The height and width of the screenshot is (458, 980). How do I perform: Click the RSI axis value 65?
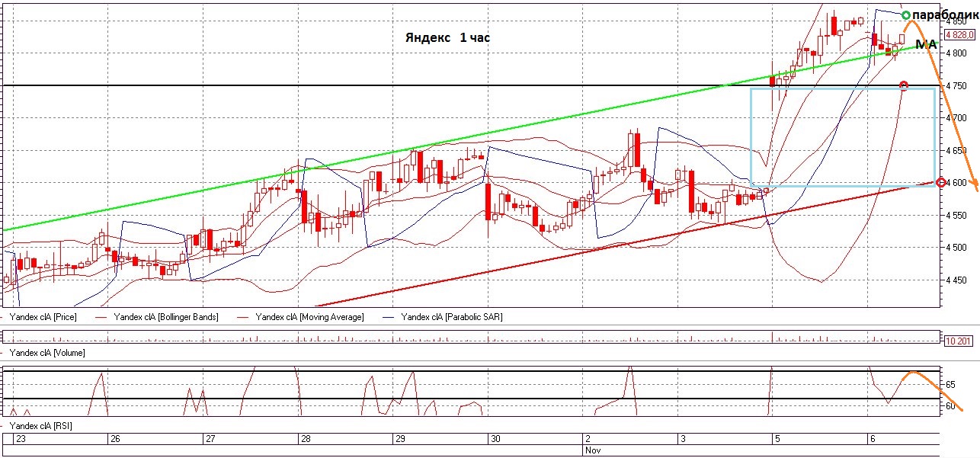coord(950,384)
